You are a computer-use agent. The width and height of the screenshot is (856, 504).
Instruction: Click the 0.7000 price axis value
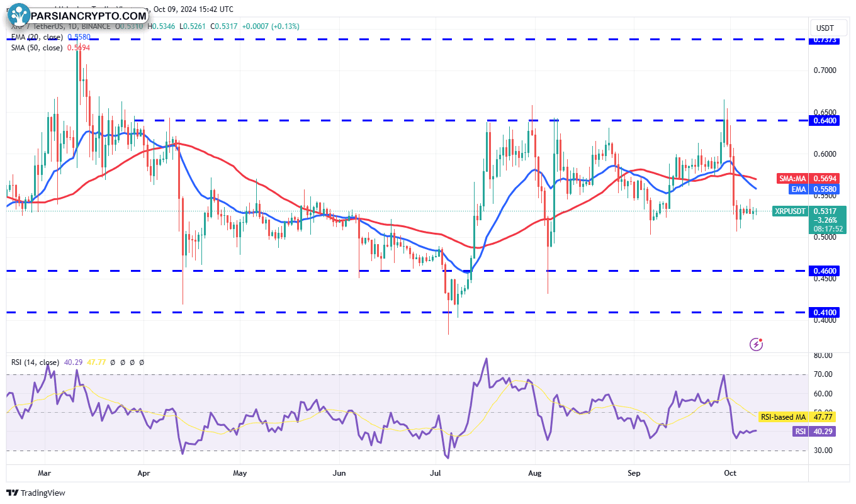click(x=826, y=70)
